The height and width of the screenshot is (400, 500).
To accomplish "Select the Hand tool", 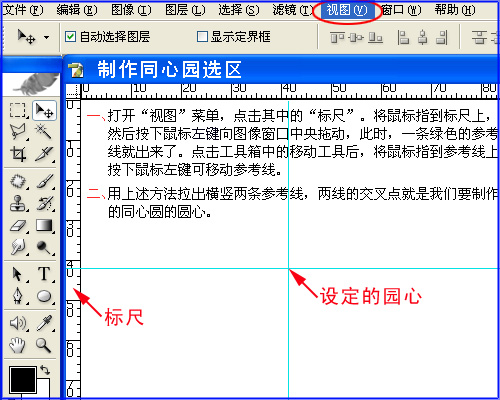I will coord(17,345).
